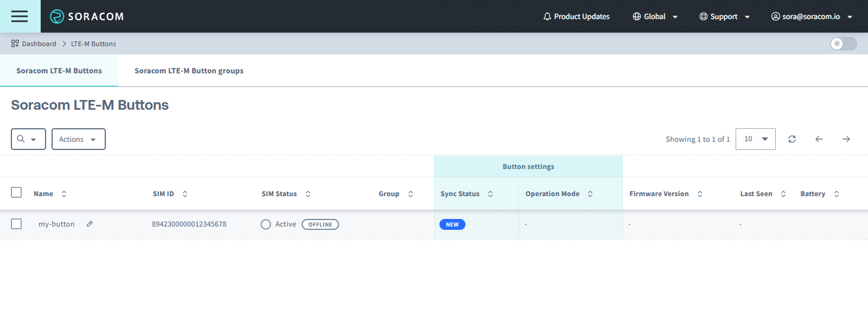
Task: Open the Support menu
Action: 725,16
